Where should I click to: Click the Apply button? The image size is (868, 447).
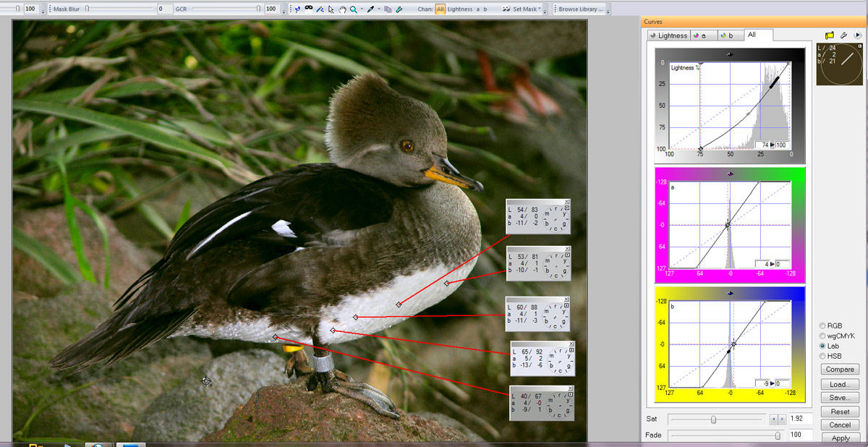point(840,438)
